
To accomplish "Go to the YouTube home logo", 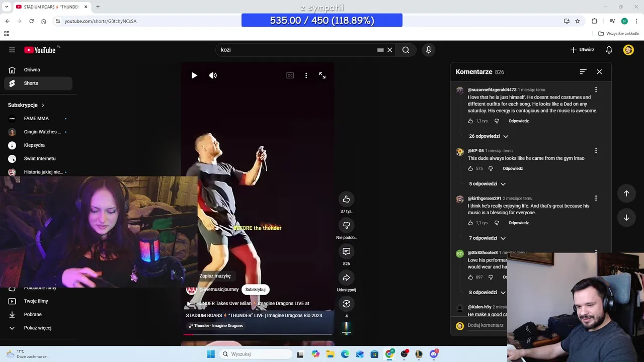I will tap(40, 50).
